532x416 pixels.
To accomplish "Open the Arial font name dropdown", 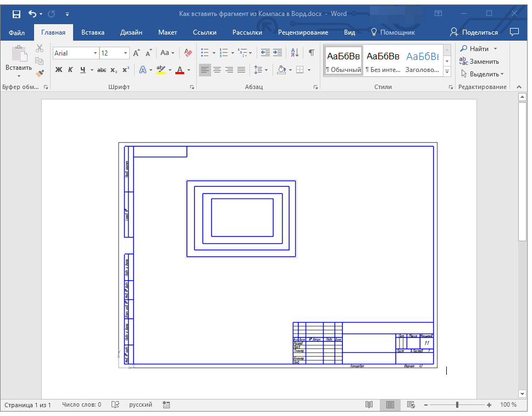I will click(x=95, y=53).
